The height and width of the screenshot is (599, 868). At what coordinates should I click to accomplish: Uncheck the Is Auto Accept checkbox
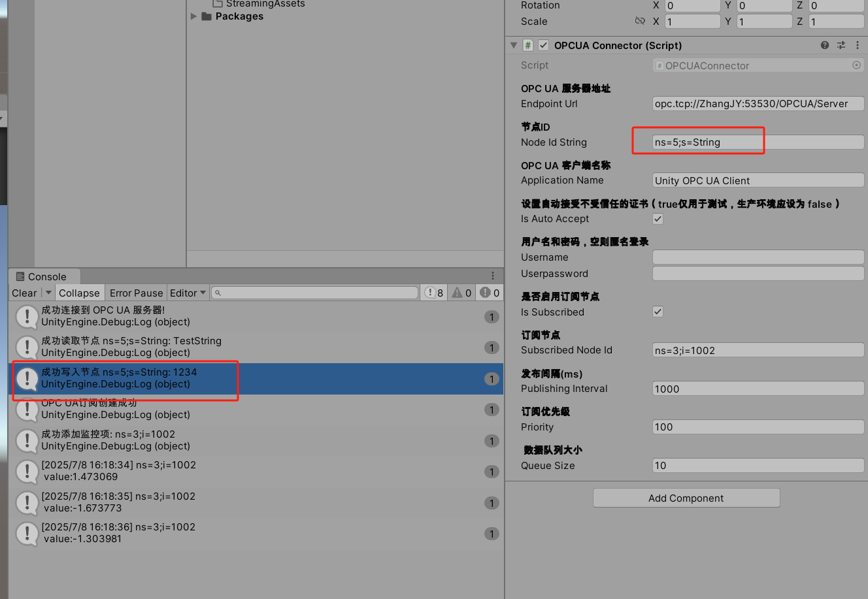658,219
